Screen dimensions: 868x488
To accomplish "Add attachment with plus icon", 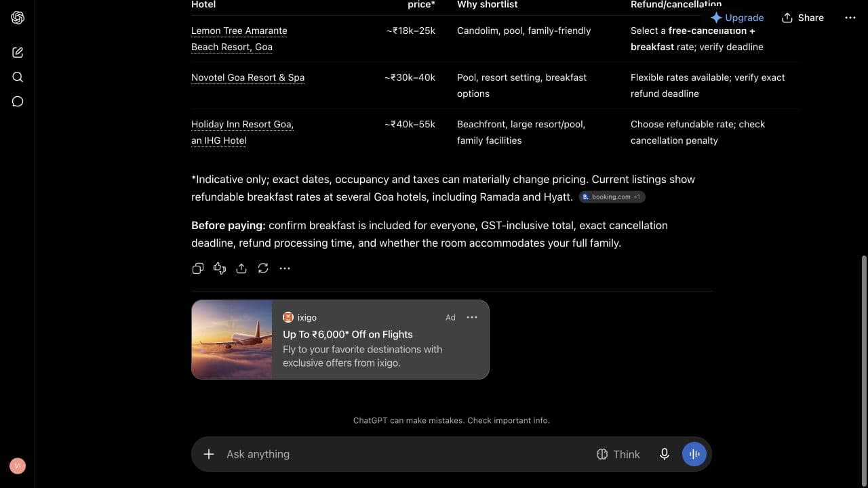I will (209, 454).
